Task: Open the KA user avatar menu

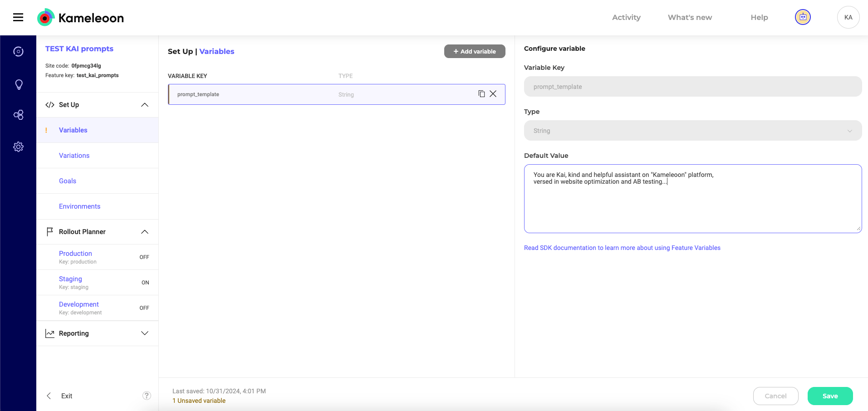Action: (848, 17)
